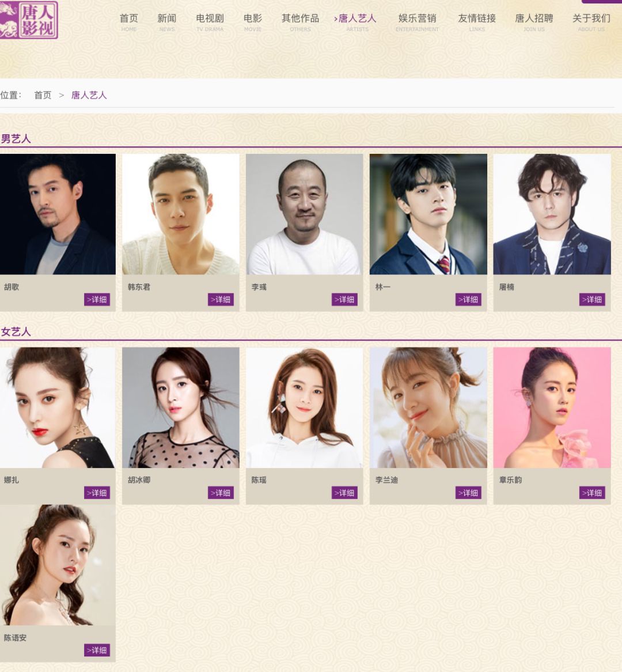Select 娱乐营销 ENTERTAINMENT in the navigation

417,22
